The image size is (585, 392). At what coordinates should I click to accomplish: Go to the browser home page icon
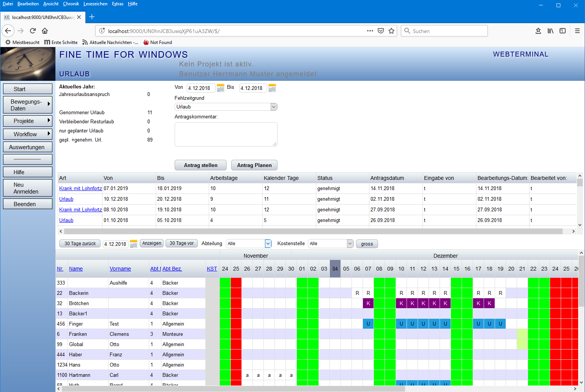point(45,31)
